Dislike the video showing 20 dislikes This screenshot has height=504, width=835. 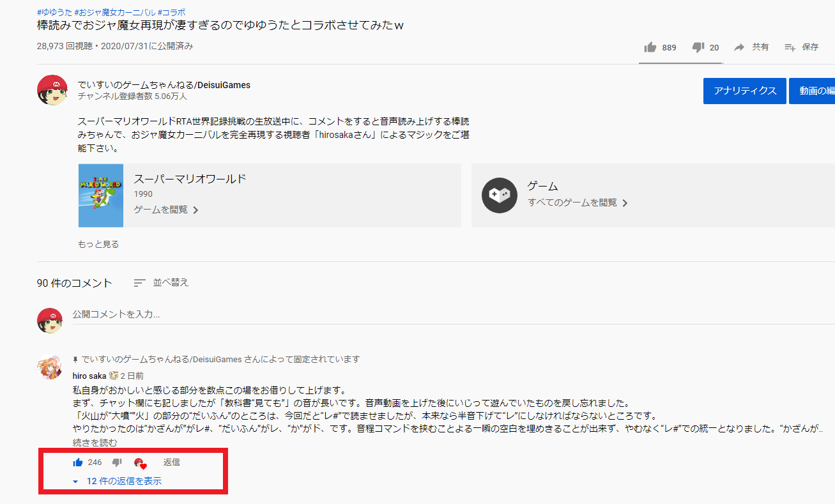(x=698, y=47)
